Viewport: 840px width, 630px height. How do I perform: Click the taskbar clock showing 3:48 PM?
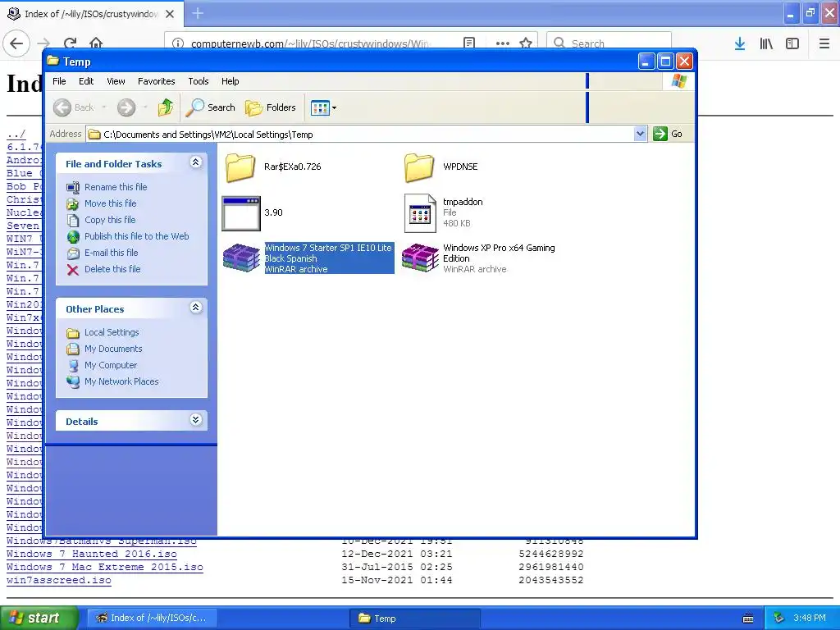click(x=809, y=619)
